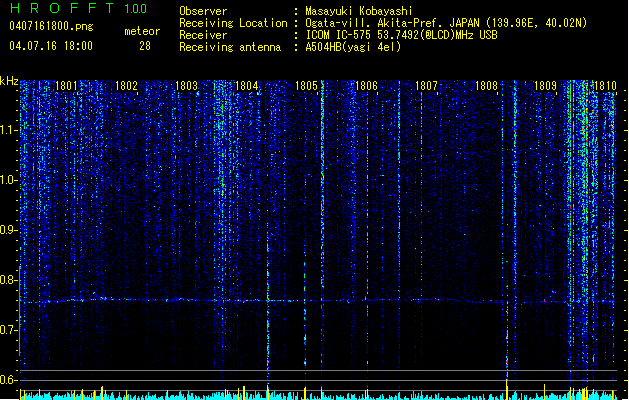Viewport: 629px width, 400px height.
Task: Click the 1806 time marker
Action: 366,86
